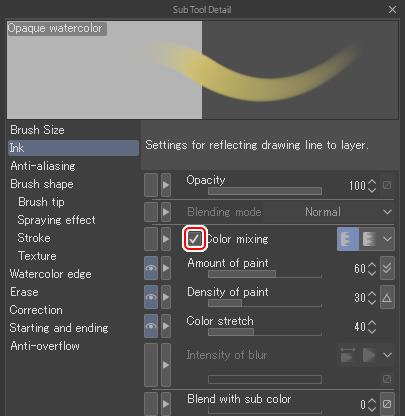The height and width of the screenshot is (416, 405).
Task: Adjust the Color stretch slider
Action: [x=265, y=332]
